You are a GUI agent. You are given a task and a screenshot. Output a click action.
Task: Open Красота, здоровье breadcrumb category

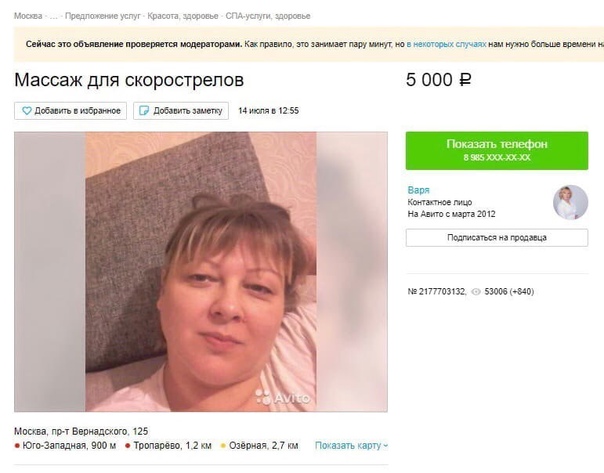(183, 16)
